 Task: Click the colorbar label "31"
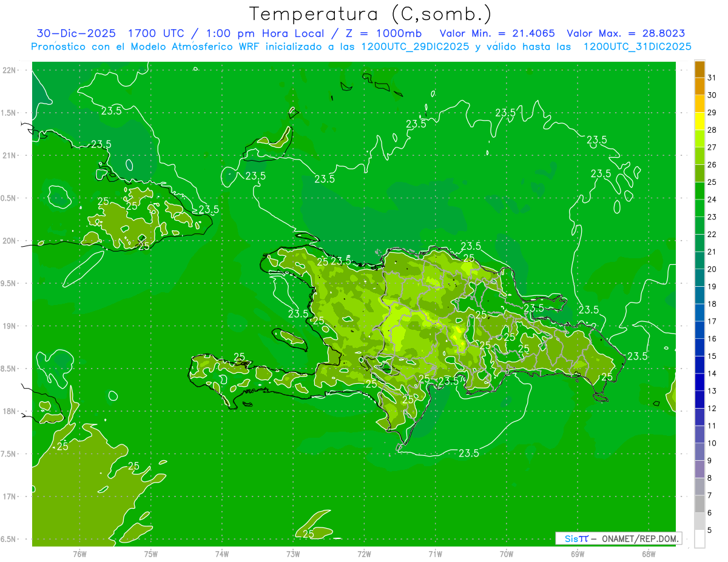pyautogui.click(x=712, y=78)
